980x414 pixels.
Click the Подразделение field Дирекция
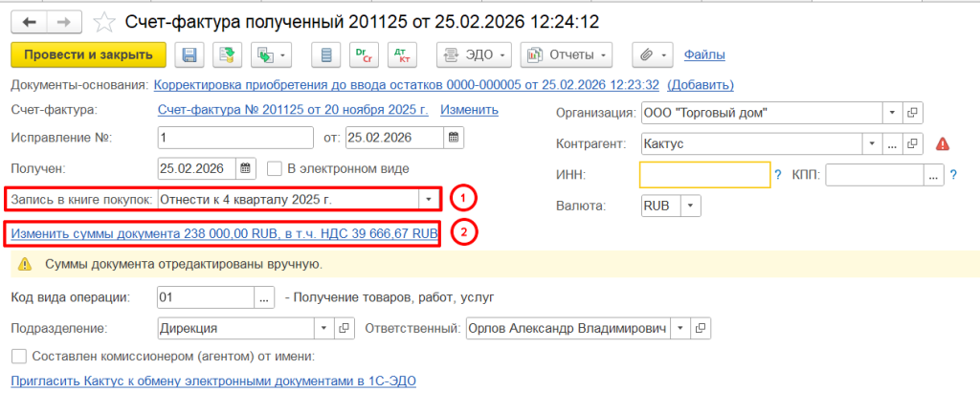(x=235, y=328)
